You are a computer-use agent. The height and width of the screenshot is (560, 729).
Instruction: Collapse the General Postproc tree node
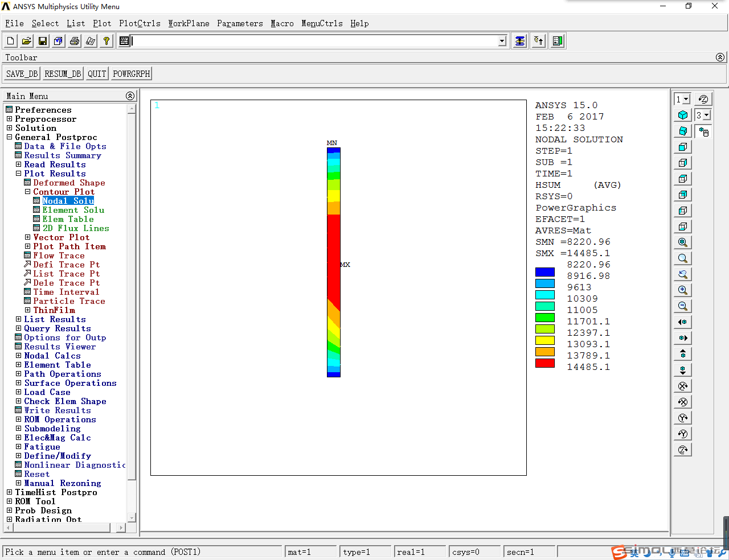tap(9, 137)
